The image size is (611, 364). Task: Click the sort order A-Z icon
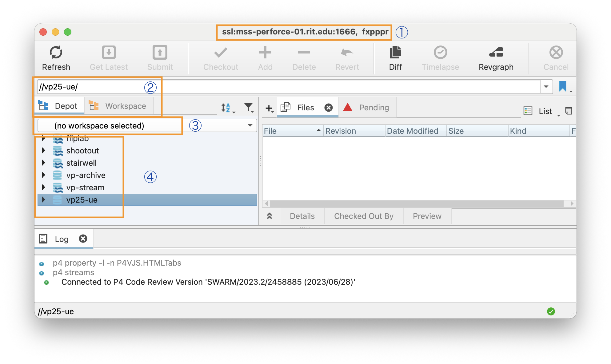(x=226, y=108)
